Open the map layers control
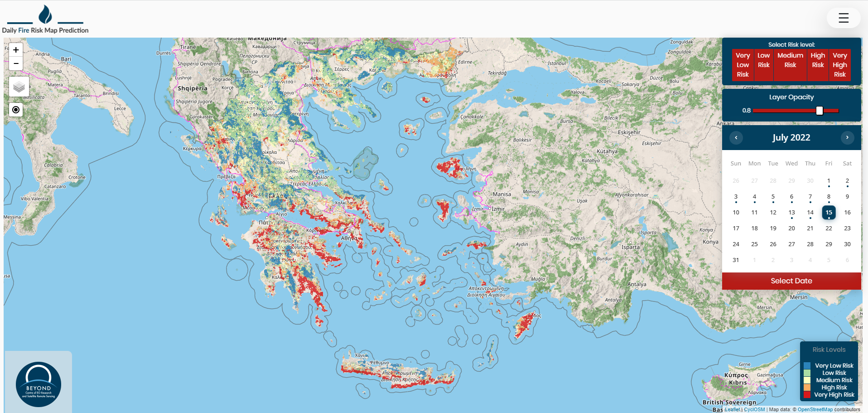Image resolution: width=868 pixels, height=413 pixels. pyautogui.click(x=19, y=86)
